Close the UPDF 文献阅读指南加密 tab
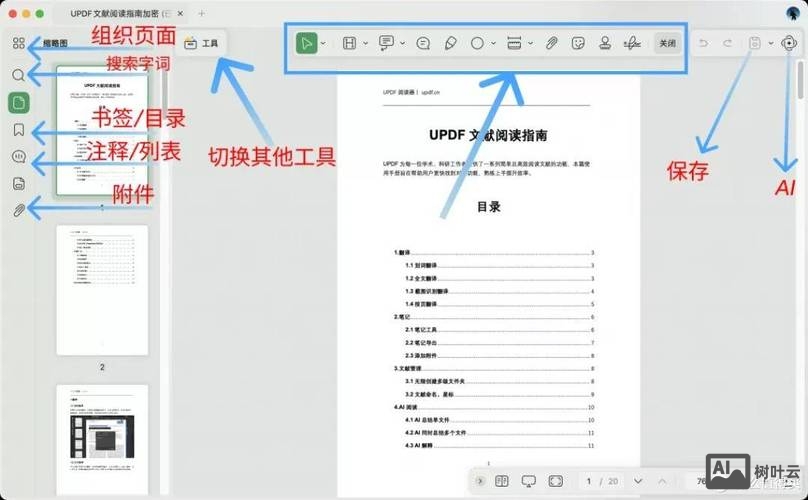This screenshot has width=808, height=500. point(180,13)
